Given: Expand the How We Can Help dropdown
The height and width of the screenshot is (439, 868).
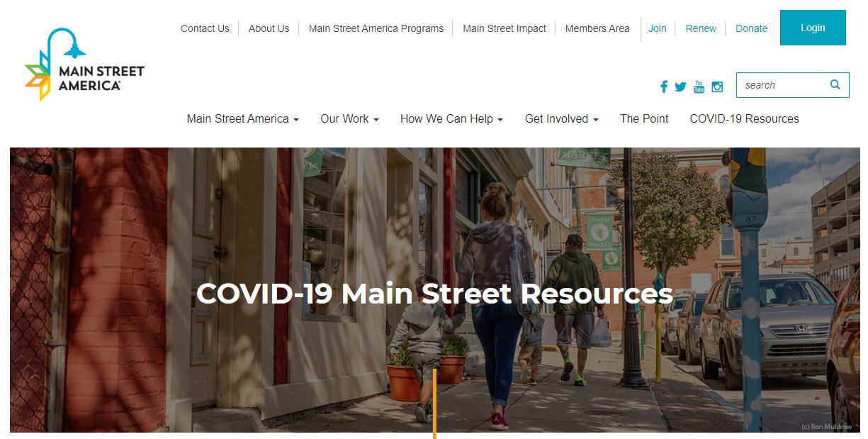Looking at the screenshot, I should 451,119.
